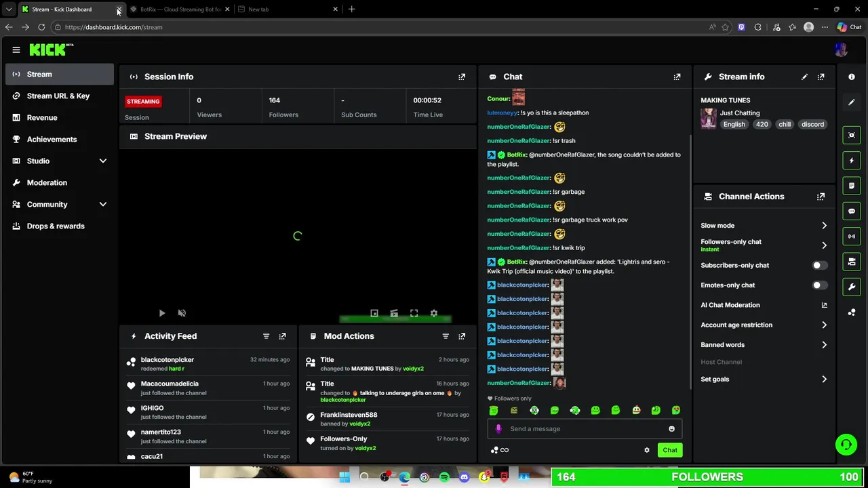Click the browser address bar
The height and width of the screenshot is (488, 868).
tap(380, 27)
